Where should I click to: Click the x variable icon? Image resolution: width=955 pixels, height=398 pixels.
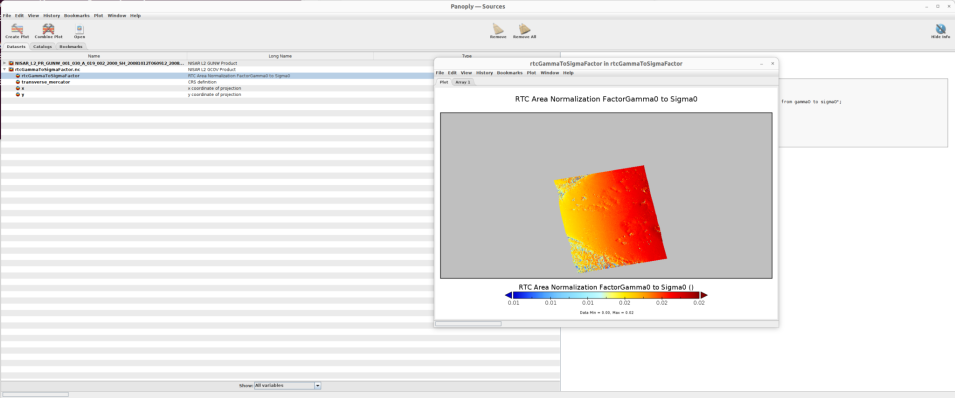[18, 88]
